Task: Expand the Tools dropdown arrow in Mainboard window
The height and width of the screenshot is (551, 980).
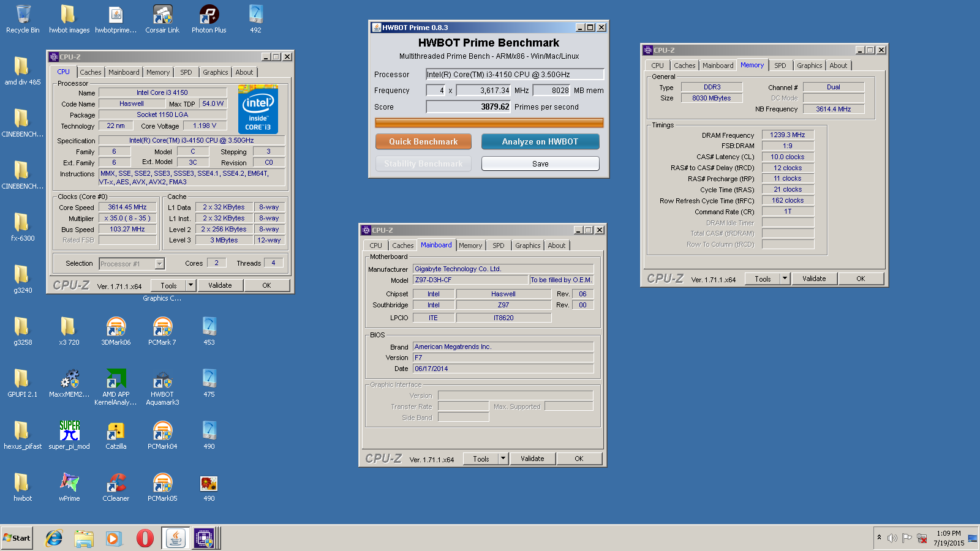Action: [503, 459]
